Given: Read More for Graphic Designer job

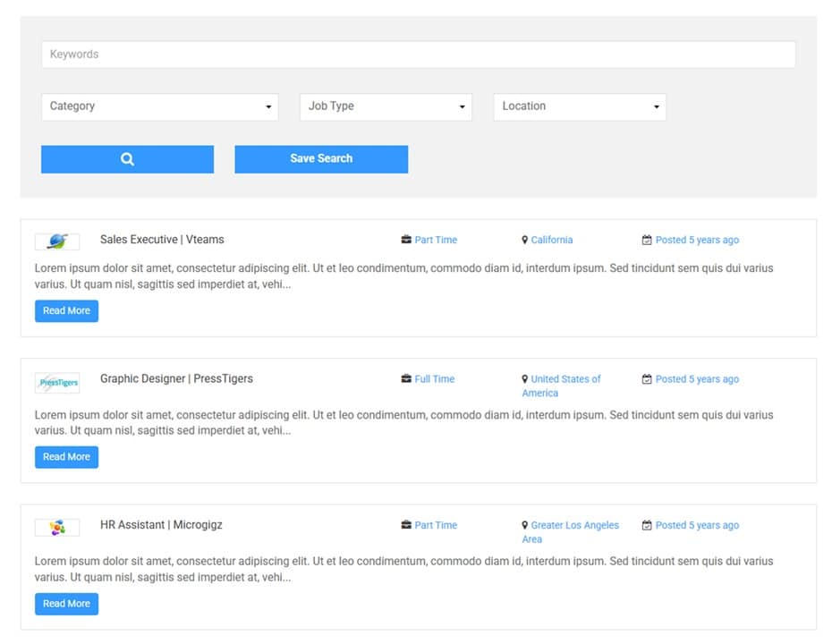Looking at the screenshot, I should coord(66,457).
